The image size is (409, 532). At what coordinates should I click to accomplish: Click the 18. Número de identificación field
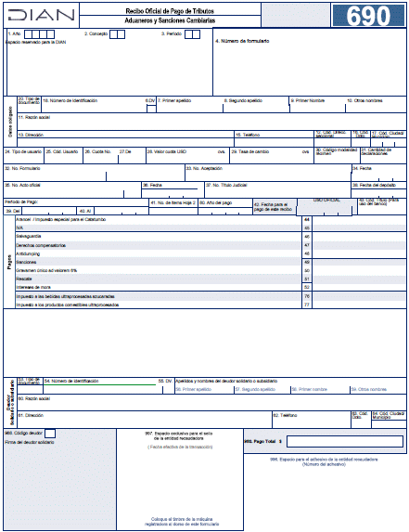coord(94,105)
